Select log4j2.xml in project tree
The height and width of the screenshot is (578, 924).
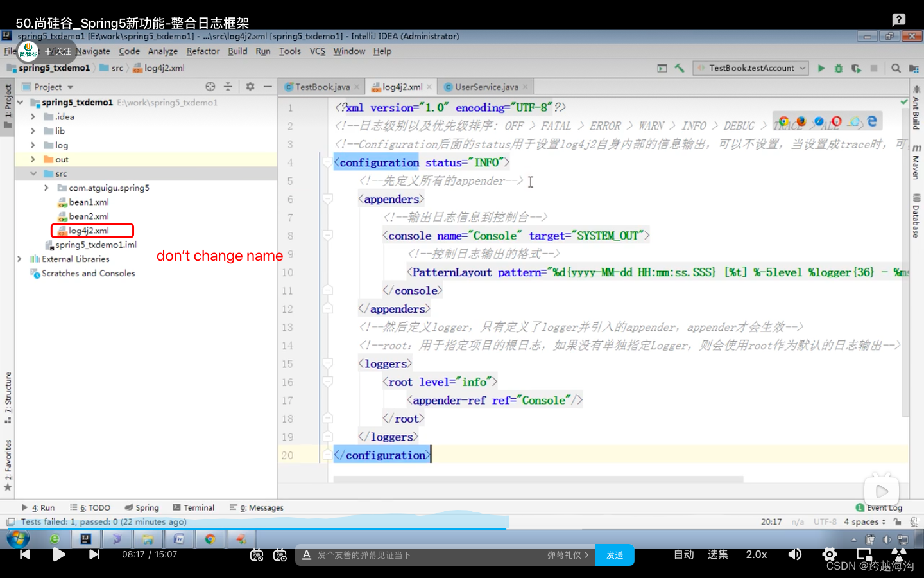point(89,231)
